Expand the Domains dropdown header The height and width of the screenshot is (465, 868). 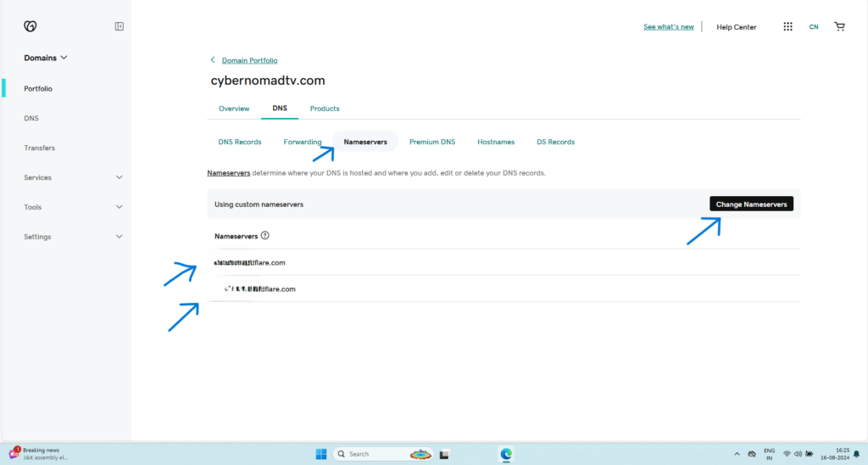tap(46, 58)
